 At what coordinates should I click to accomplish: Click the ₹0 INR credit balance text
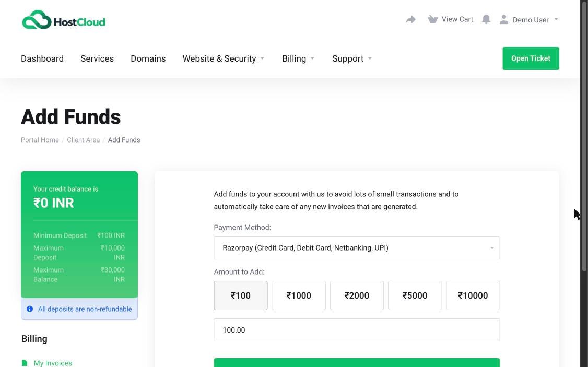[54, 203]
